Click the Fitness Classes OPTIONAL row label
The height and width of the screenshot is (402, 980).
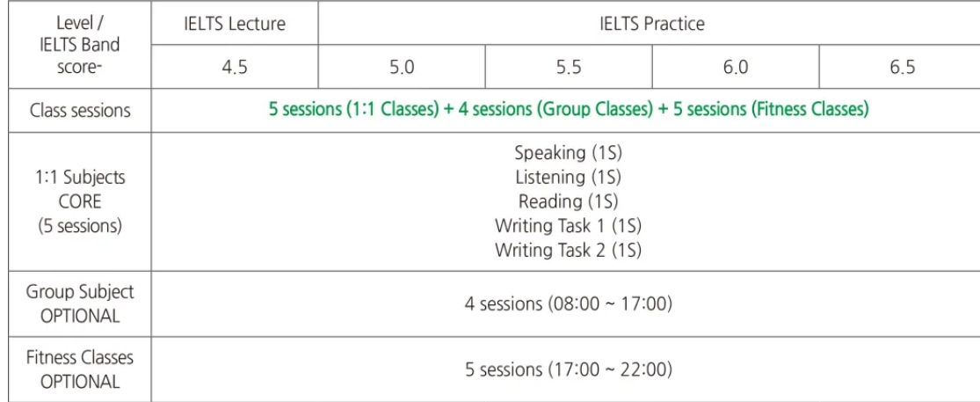pyautogui.click(x=79, y=370)
